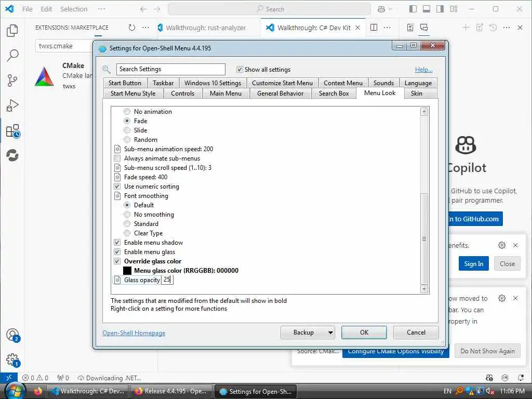
Task: Visit the Open-Shell Homepage link
Action: (x=134, y=333)
